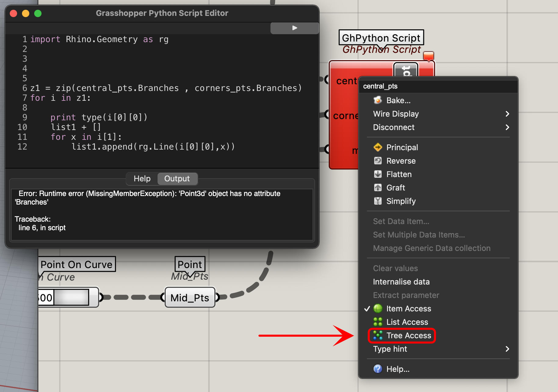This screenshot has width=558, height=392.
Task: Click line 11 'for x in i[1]:' code
Action: (x=86, y=137)
